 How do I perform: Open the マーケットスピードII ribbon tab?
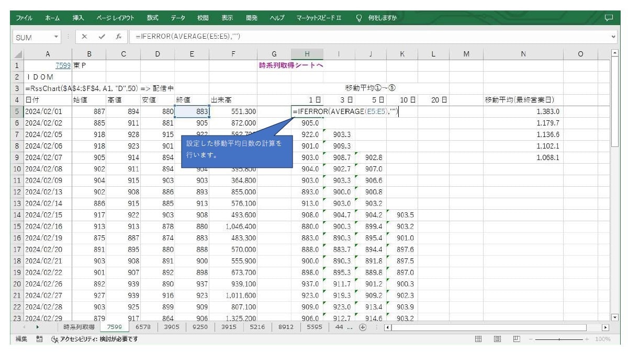tap(319, 17)
